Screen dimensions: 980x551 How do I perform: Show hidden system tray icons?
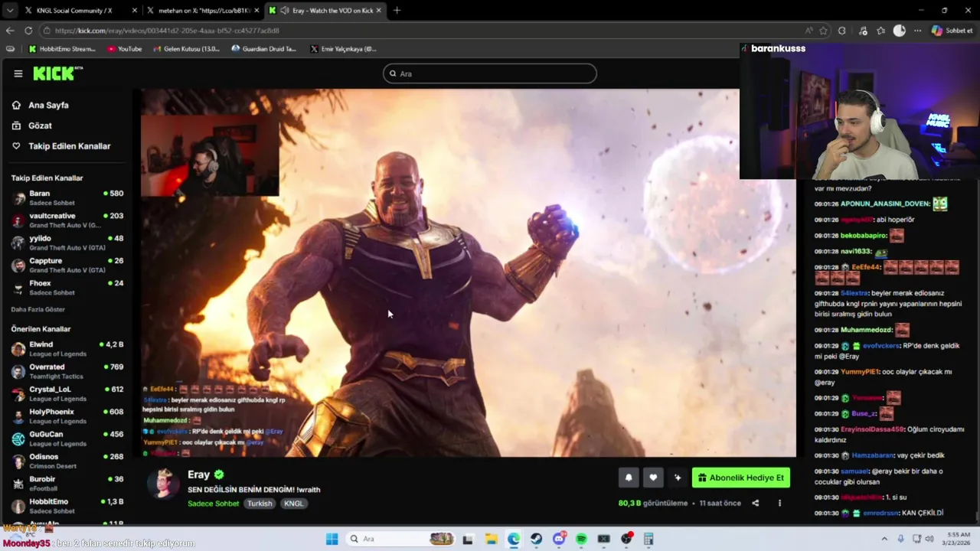tap(884, 539)
